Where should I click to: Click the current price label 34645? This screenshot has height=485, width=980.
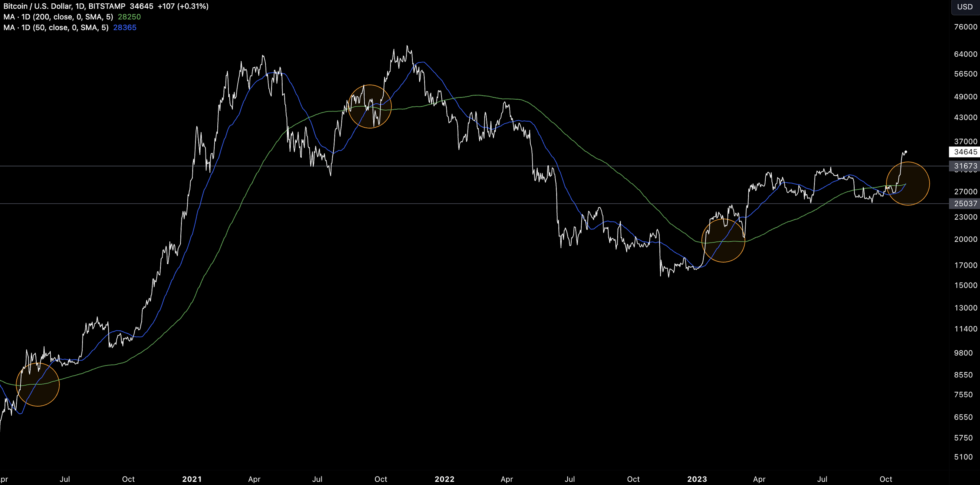click(x=965, y=152)
